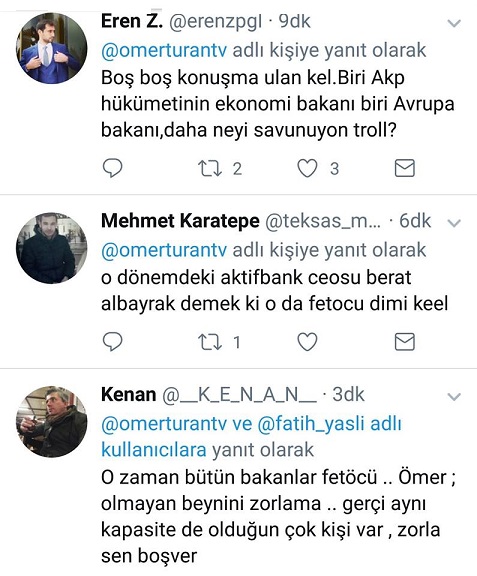Open Eren Z.'s profile picture
Viewport: 477px width, 576px height.
[x=51, y=48]
